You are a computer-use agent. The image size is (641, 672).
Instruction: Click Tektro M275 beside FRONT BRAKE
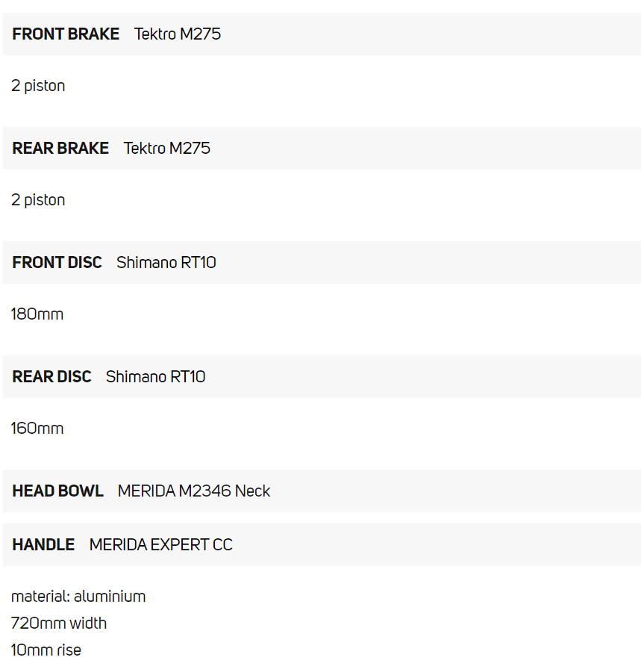[x=178, y=34]
